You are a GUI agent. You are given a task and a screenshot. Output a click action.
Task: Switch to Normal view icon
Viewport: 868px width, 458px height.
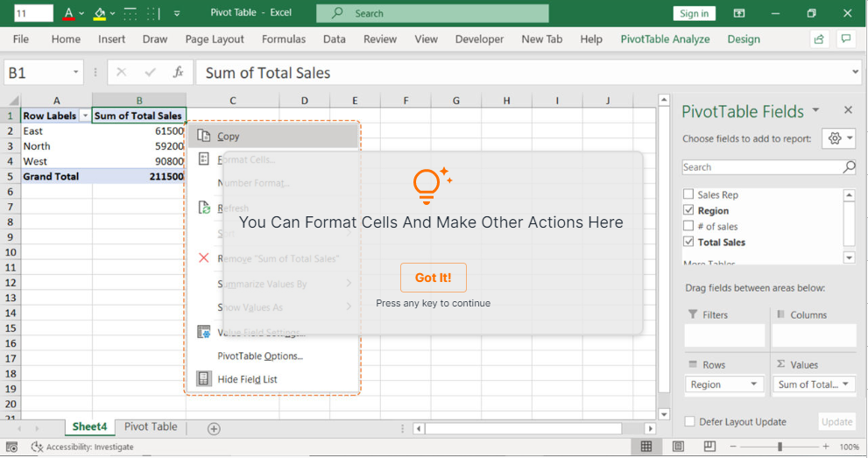[646, 447]
